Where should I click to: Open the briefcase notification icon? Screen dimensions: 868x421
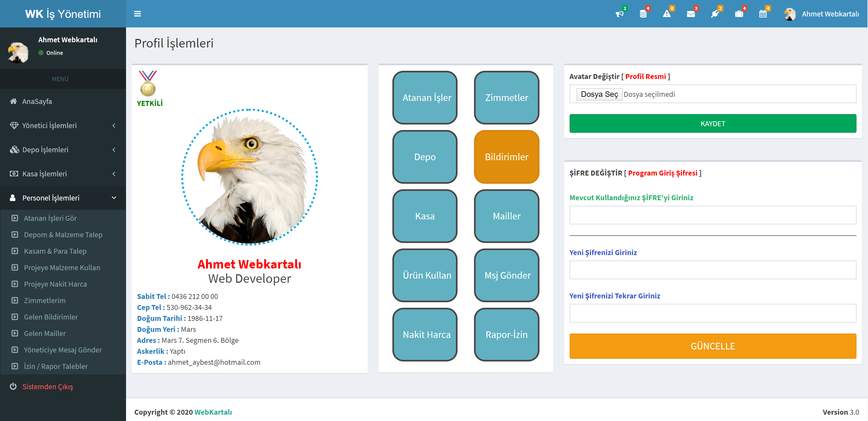pos(739,14)
